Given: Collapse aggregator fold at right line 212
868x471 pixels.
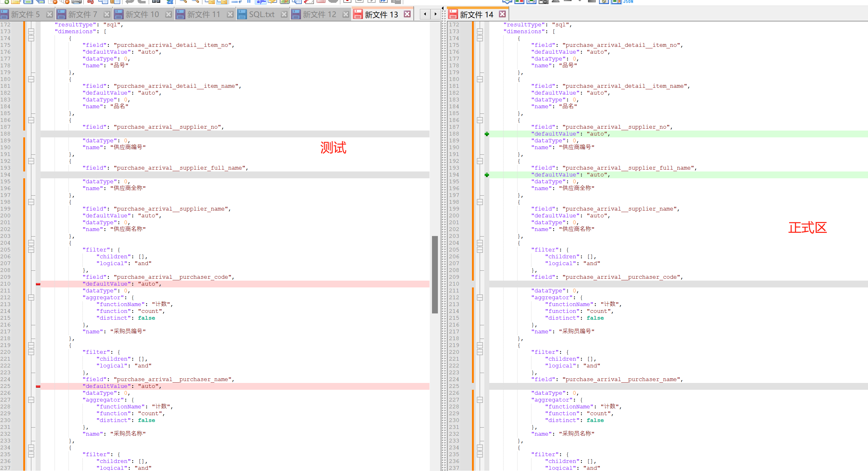Looking at the screenshot, I should coord(480,298).
